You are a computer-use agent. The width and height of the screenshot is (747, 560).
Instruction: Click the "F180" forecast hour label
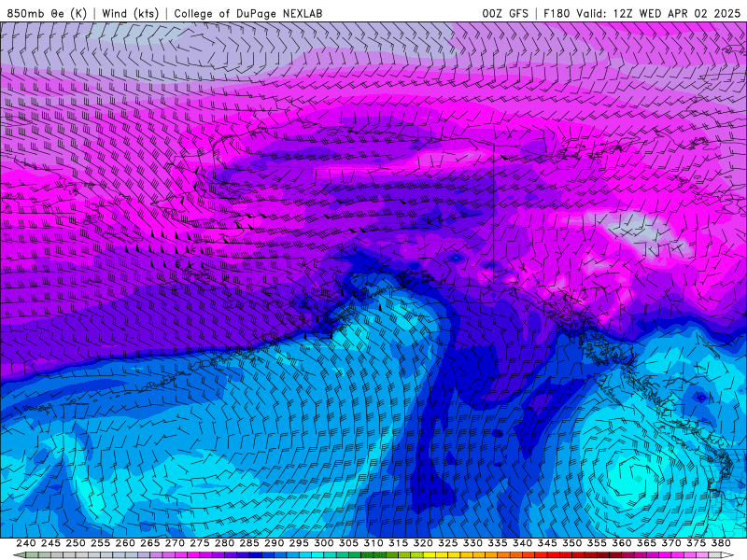tap(557, 13)
